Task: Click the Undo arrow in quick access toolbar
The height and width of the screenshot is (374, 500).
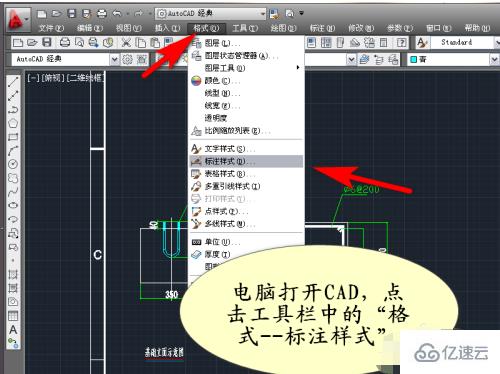Action: pyautogui.click(x=117, y=14)
